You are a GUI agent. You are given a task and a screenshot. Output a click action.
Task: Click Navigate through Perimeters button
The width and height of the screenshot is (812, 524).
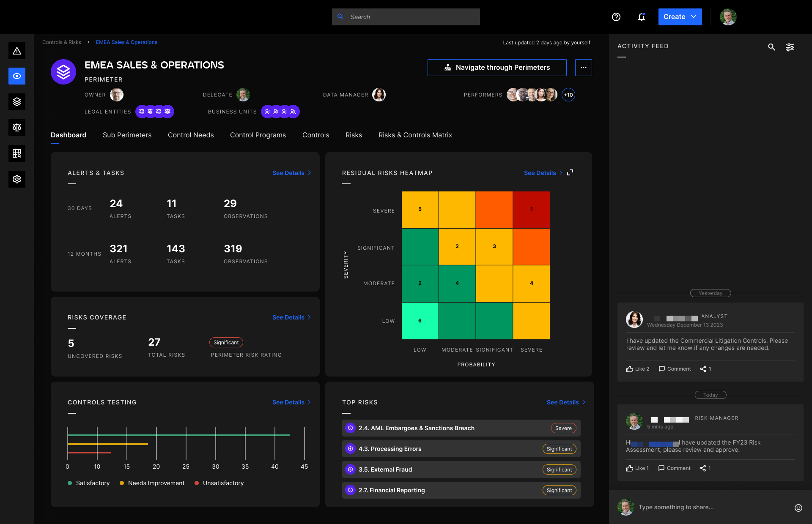(497, 68)
